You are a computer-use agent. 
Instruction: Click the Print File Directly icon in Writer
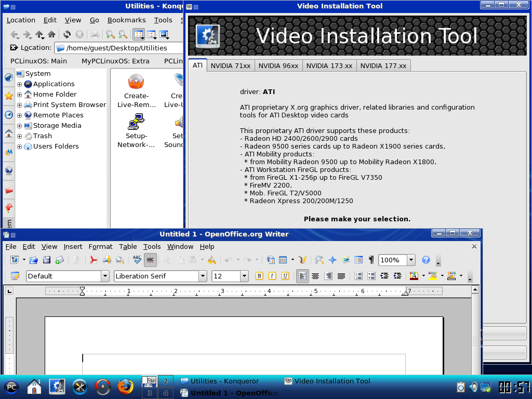tap(107, 260)
